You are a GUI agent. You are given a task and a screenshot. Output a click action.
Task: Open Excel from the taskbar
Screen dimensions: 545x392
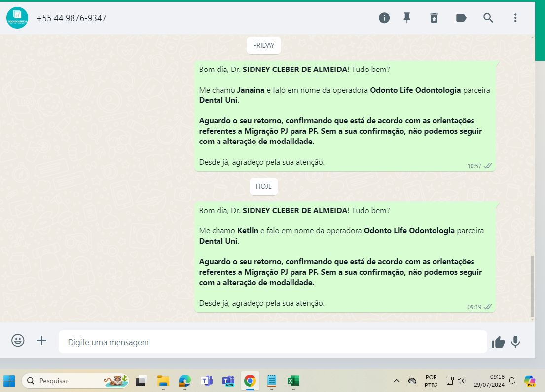tap(293, 381)
